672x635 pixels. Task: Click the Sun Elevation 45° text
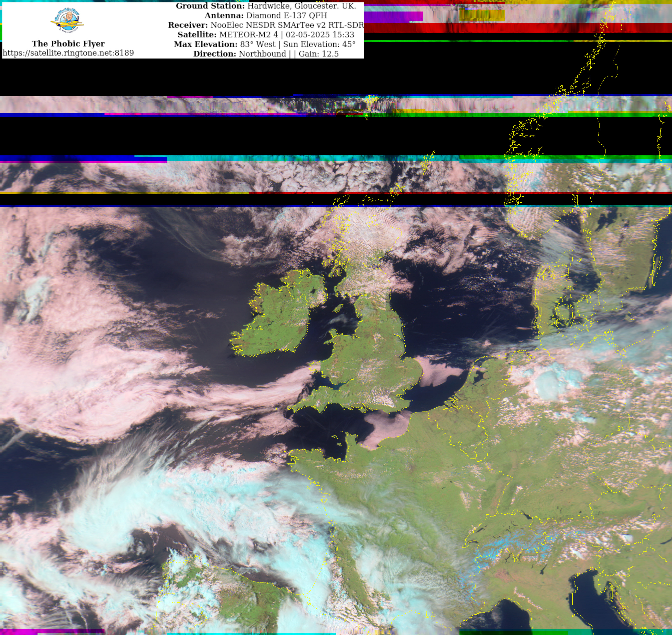[x=319, y=44]
